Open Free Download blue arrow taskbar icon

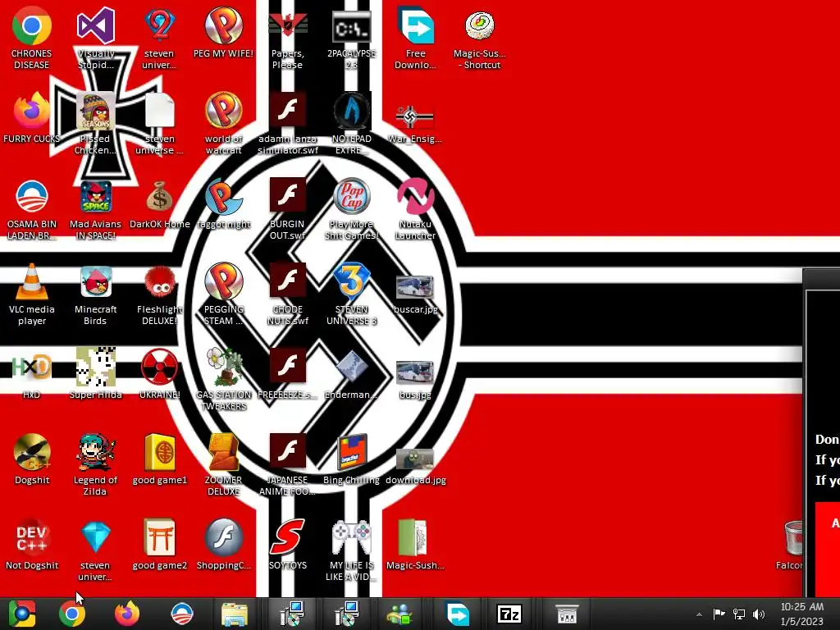(457, 614)
